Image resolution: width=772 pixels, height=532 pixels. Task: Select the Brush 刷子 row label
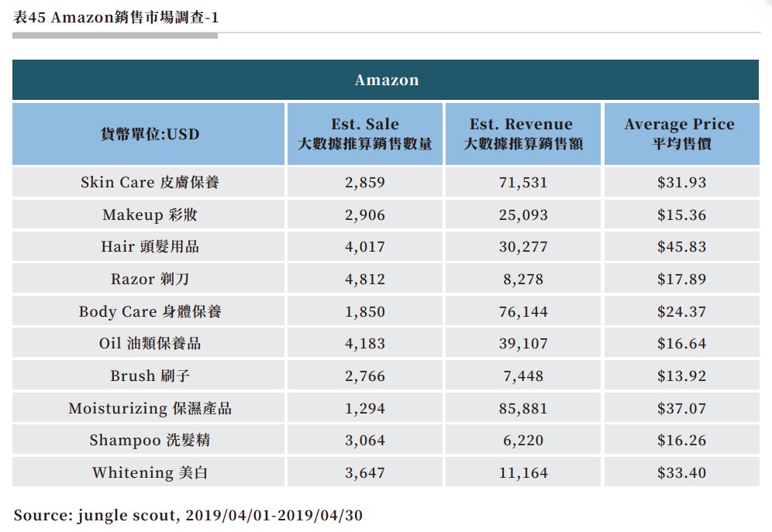point(147,376)
